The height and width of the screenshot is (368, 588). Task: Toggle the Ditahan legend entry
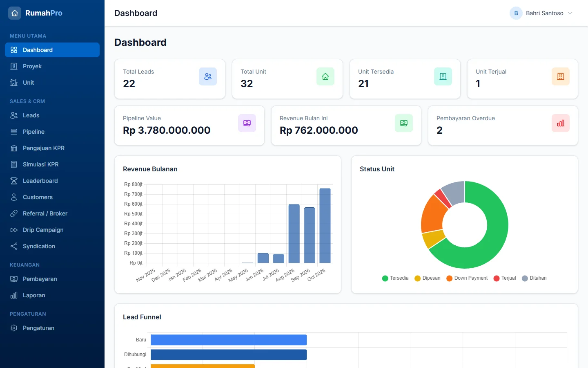tap(534, 278)
